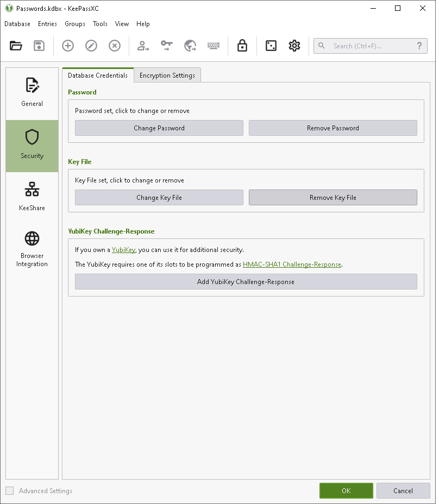Select the Database Credentials tab
Screen dimensions: 439x504
[98, 75]
